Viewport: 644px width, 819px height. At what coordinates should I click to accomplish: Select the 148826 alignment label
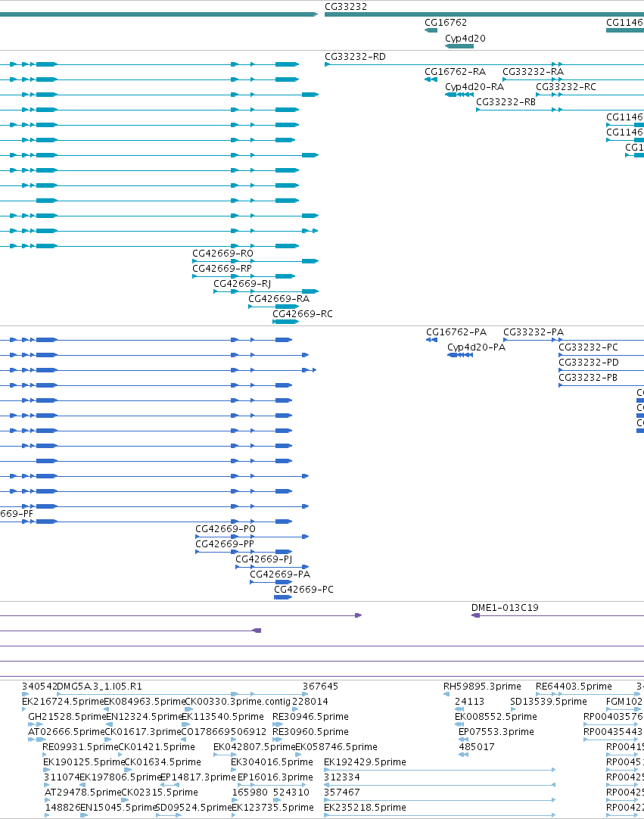tap(62, 808)
